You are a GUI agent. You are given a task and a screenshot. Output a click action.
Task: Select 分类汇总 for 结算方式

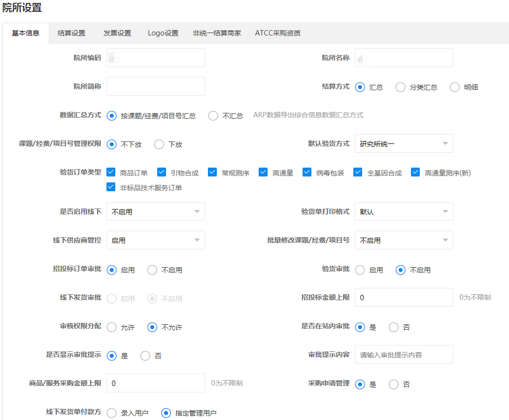click(x=401, y=87)
